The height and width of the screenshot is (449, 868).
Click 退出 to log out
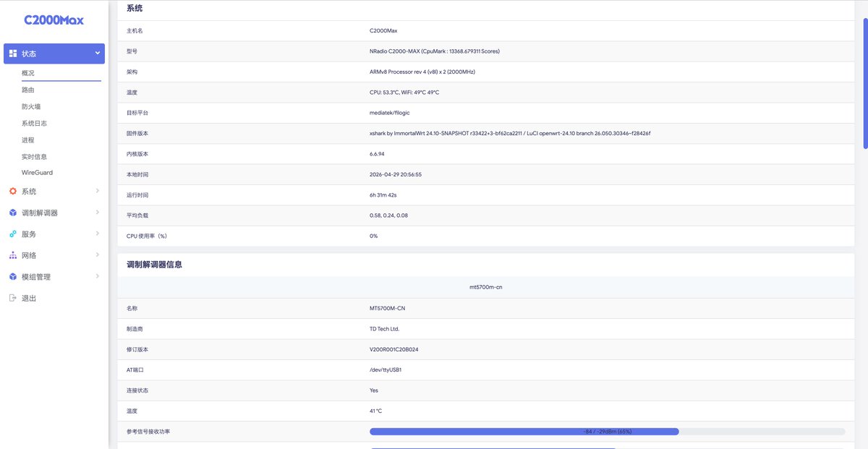pos(29,298)
